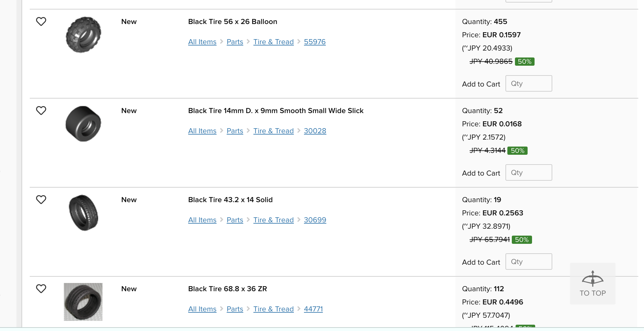
Task: Open part number 55976 link
Action: (315, 42)
